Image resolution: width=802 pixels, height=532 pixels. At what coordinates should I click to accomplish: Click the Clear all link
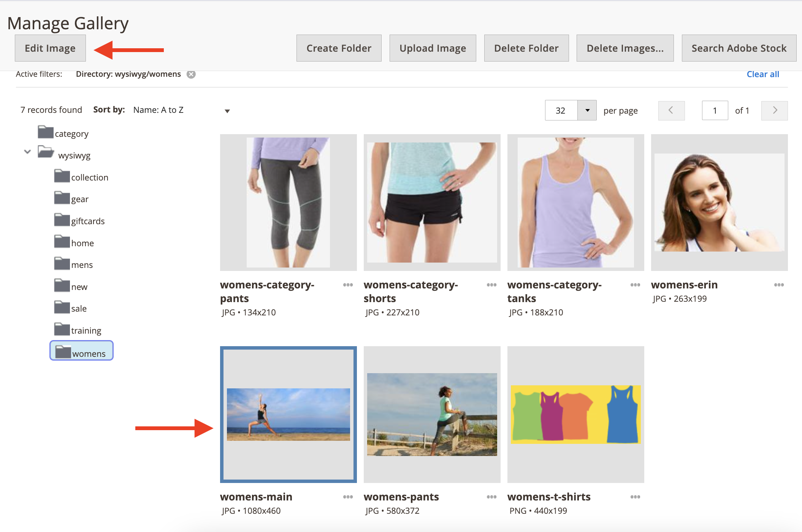click(762, 74)
